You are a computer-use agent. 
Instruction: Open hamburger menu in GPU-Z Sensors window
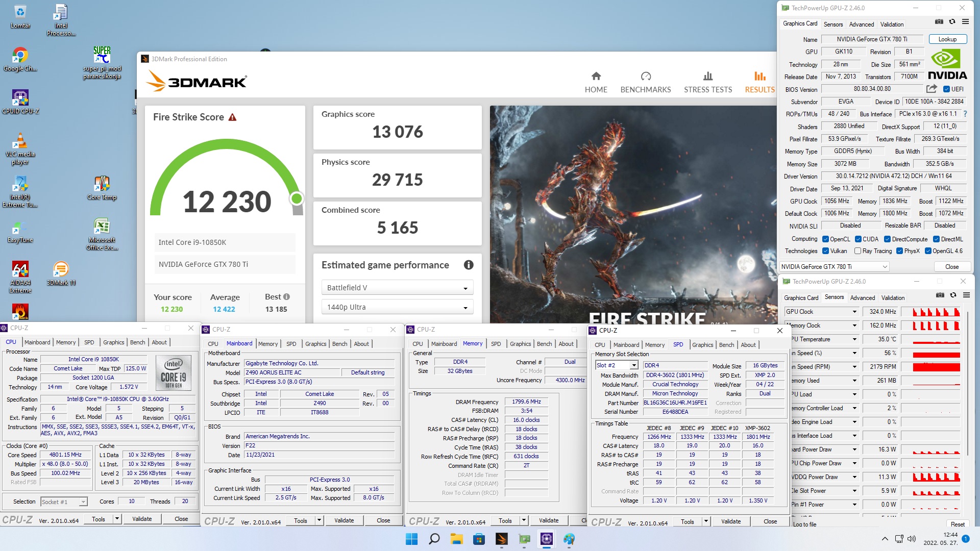click(x=966, y=295)
